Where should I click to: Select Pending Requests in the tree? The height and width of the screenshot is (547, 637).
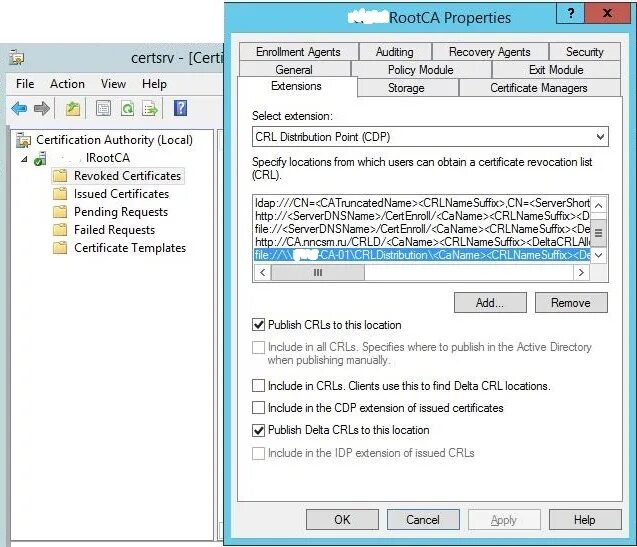coord(121,212)
